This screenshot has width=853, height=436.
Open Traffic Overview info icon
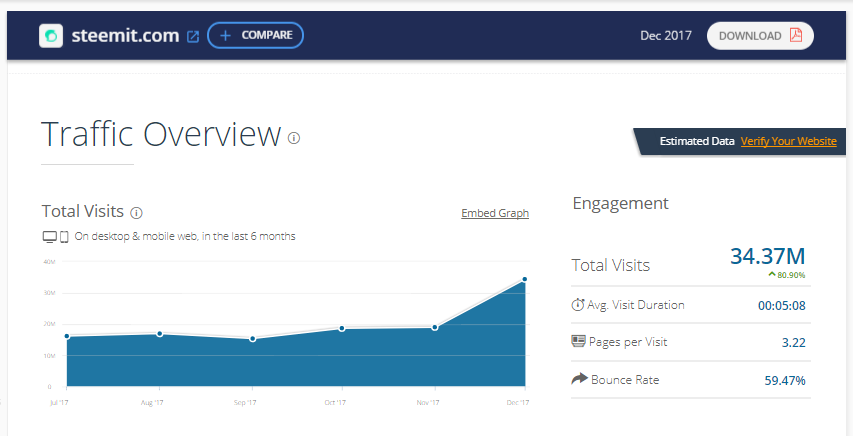click(x=294, y=138)
